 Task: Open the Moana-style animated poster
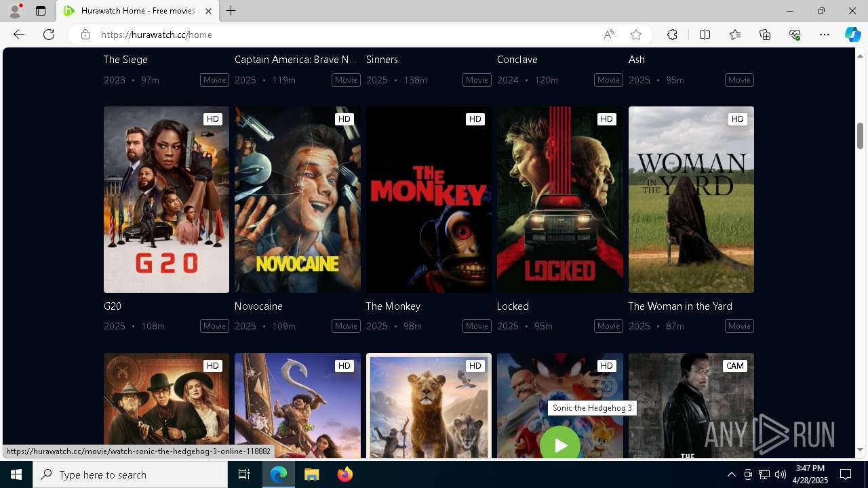[298, 405]
